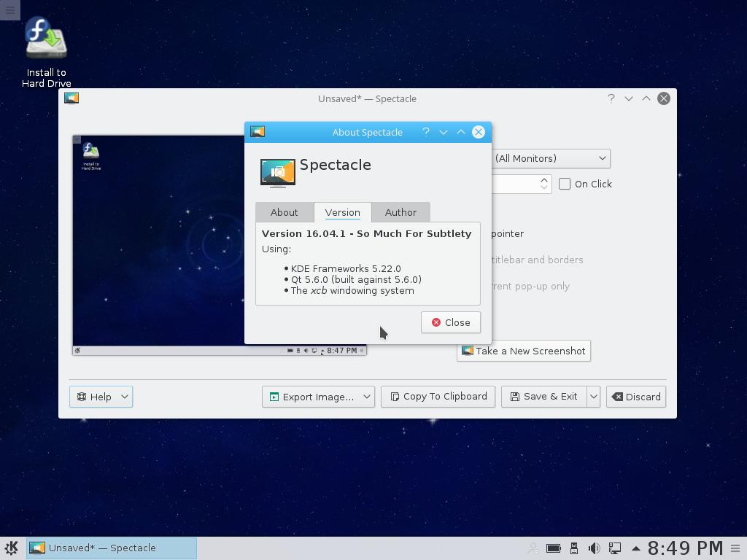747x560 pixels.
Task: Click "The xcb windowing system" line
Action: [x=352, y=290]
